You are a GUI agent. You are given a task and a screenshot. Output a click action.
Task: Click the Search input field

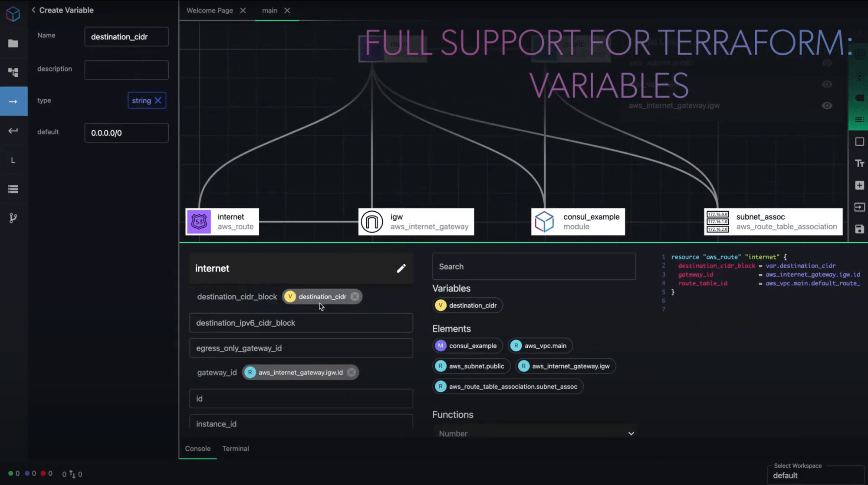click(534, 266)
